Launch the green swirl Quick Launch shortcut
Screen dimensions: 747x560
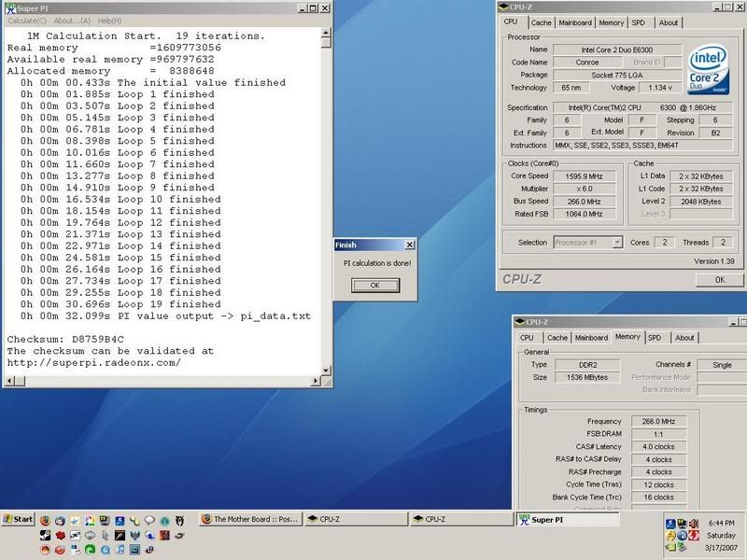(x=90, y=550)
